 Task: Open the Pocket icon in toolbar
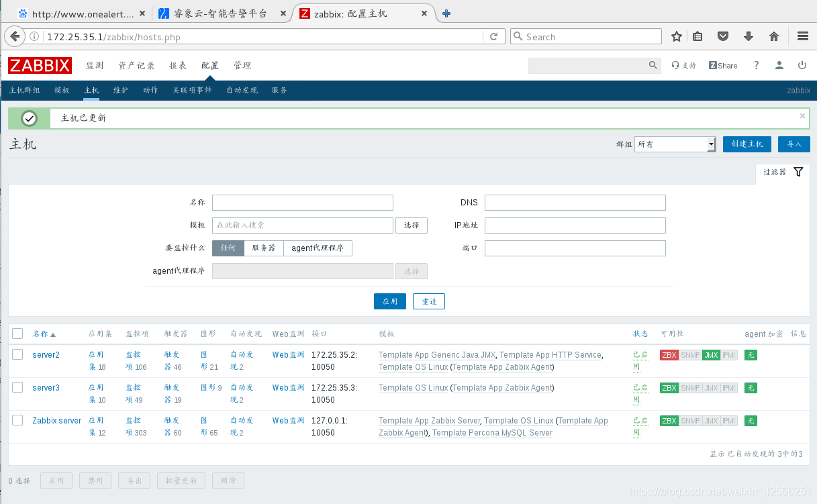(723, 37)
